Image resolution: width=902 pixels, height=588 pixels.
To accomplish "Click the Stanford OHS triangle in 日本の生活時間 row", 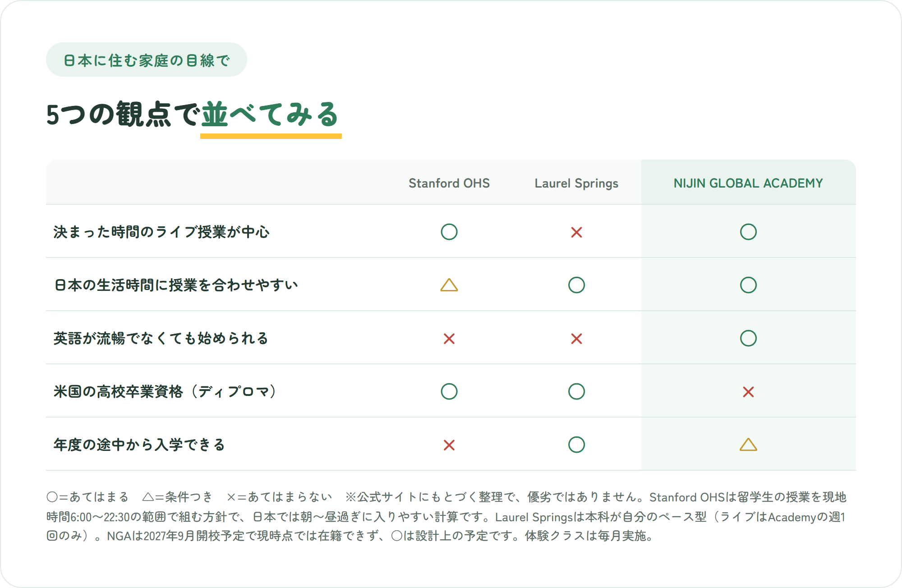I will 449,285.
